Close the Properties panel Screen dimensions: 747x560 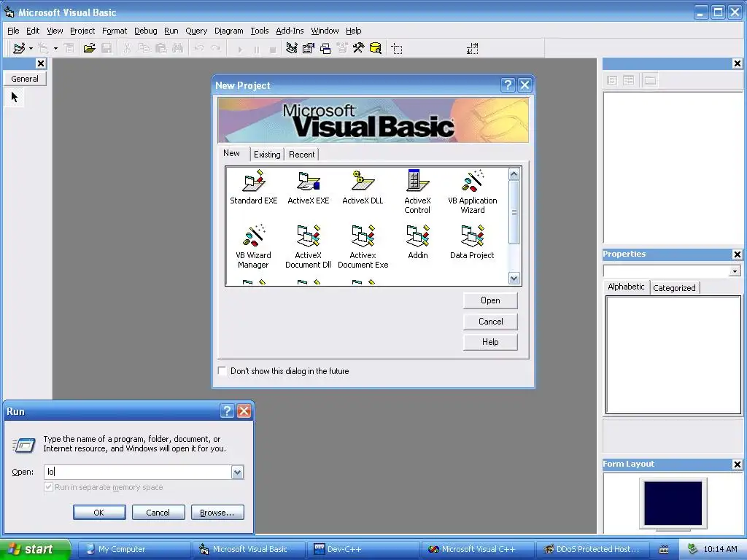(x=737, y=254)
